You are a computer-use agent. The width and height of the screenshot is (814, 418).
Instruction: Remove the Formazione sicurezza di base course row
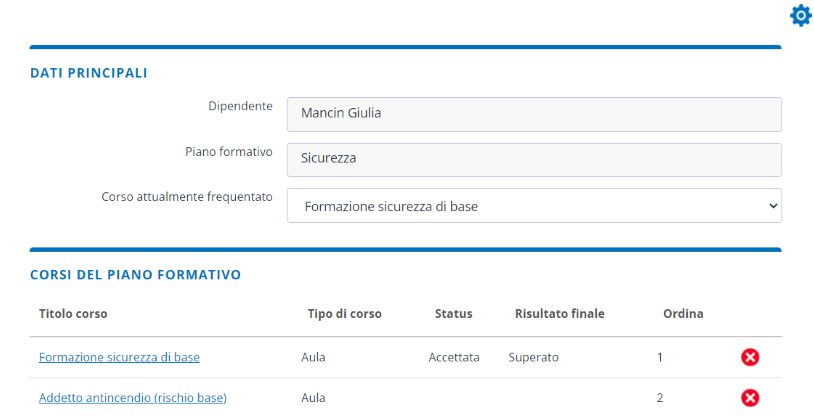coord(750,357)
